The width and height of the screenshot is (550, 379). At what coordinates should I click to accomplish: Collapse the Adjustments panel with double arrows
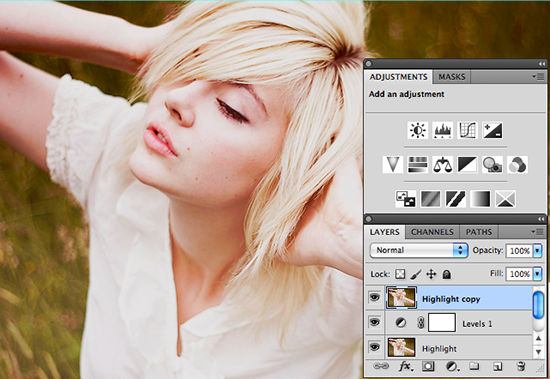pyautogui.click(x=542, y=64)
